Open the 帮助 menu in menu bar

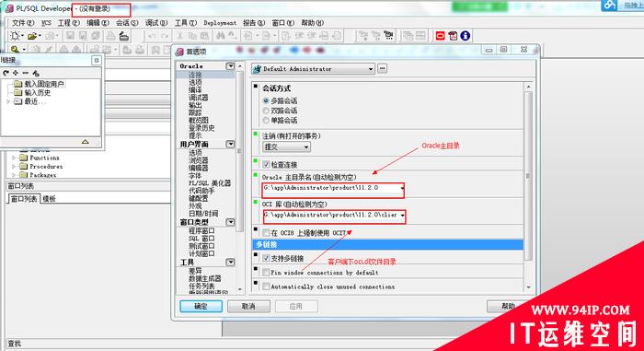pyautogui.click(x=312, y=23)
